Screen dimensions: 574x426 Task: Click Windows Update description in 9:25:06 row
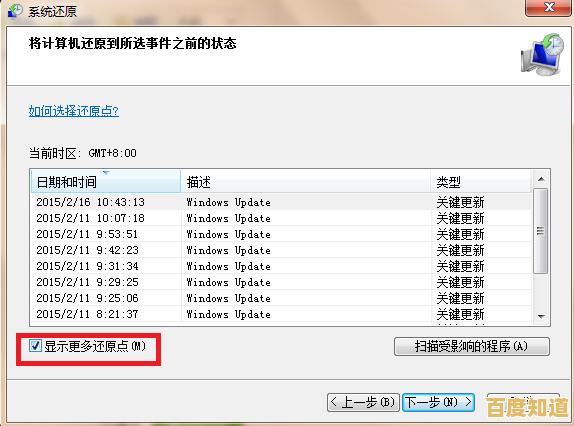tap(228, 298)
